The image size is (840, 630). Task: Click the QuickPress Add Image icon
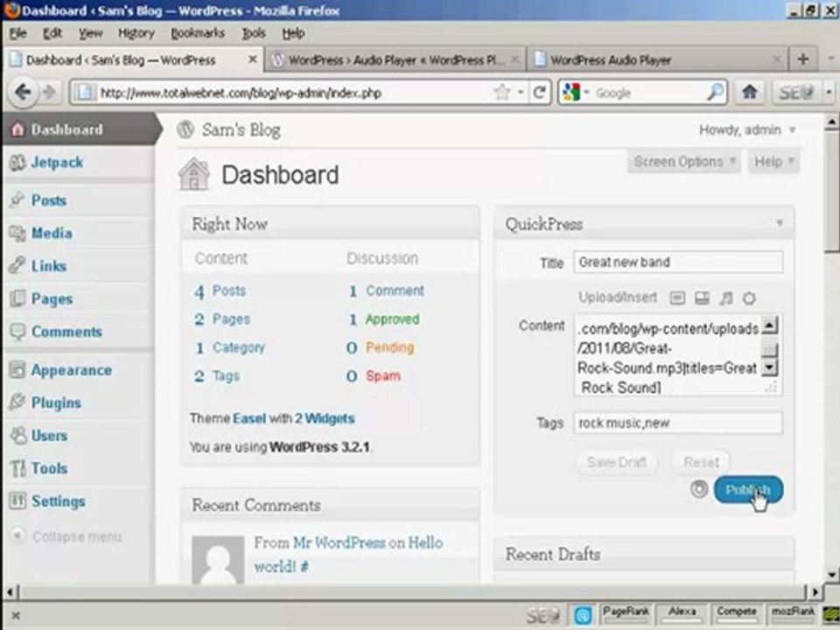(x=677, y=297)
